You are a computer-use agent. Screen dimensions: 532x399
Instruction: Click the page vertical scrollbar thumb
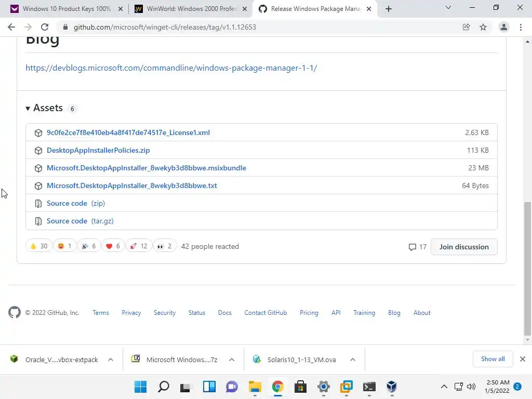[528, 268]
